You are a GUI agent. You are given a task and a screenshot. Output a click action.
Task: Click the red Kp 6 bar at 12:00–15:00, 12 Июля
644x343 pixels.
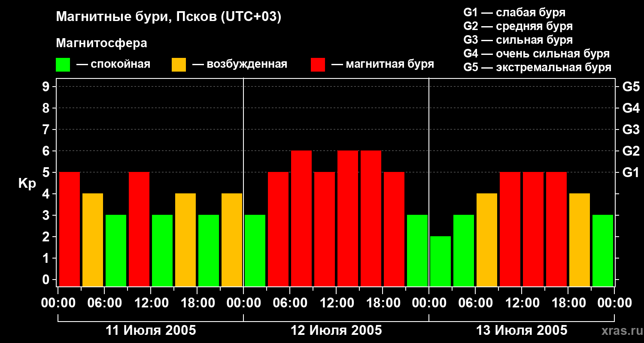[348, 218]
